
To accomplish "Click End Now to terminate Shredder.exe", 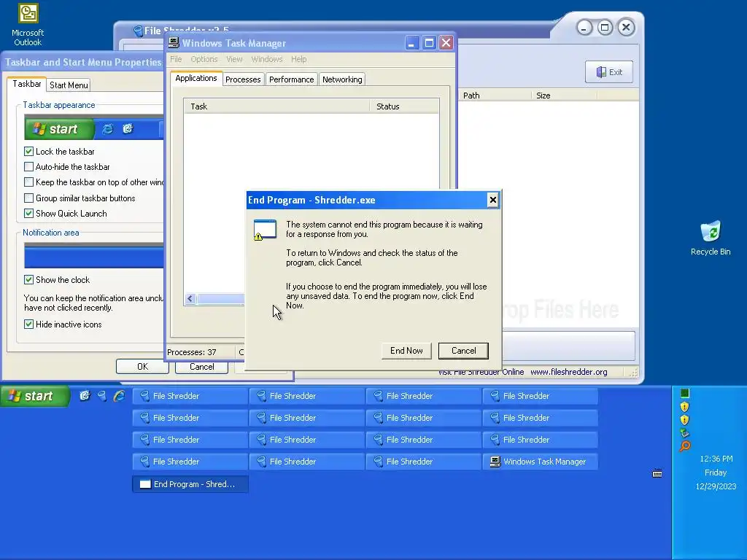I will click(x=406, y=351).
